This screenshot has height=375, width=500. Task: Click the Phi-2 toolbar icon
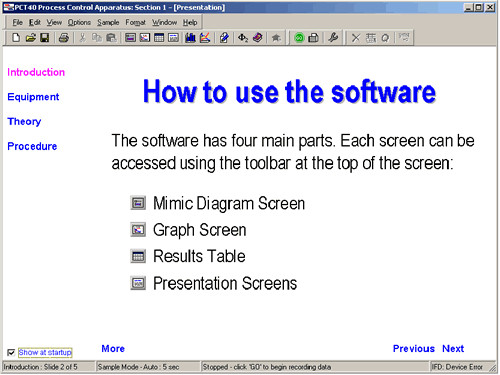[243, 38]
